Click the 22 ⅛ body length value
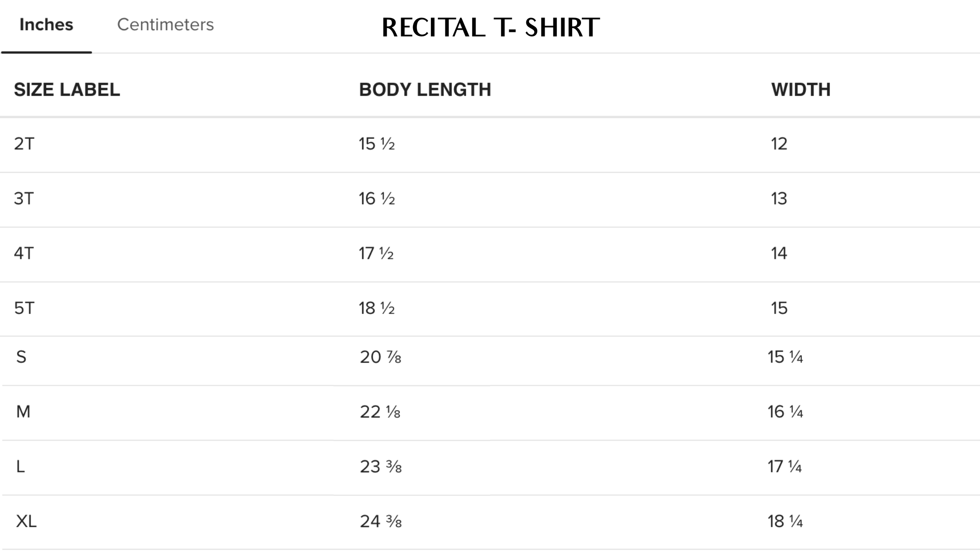980x551 pixels. pos(380,412)
